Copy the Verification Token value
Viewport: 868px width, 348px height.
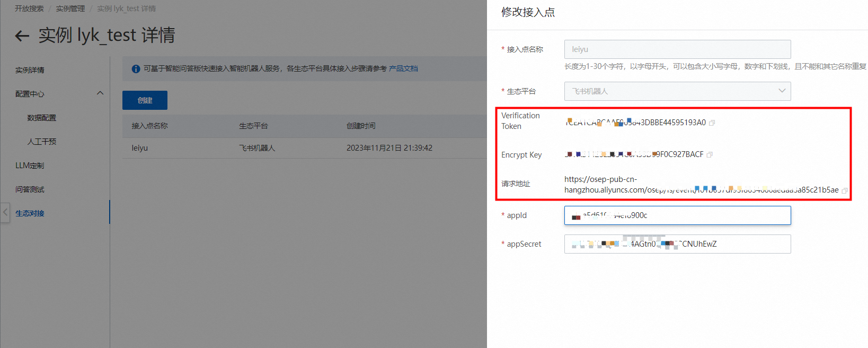pos(712,123)
